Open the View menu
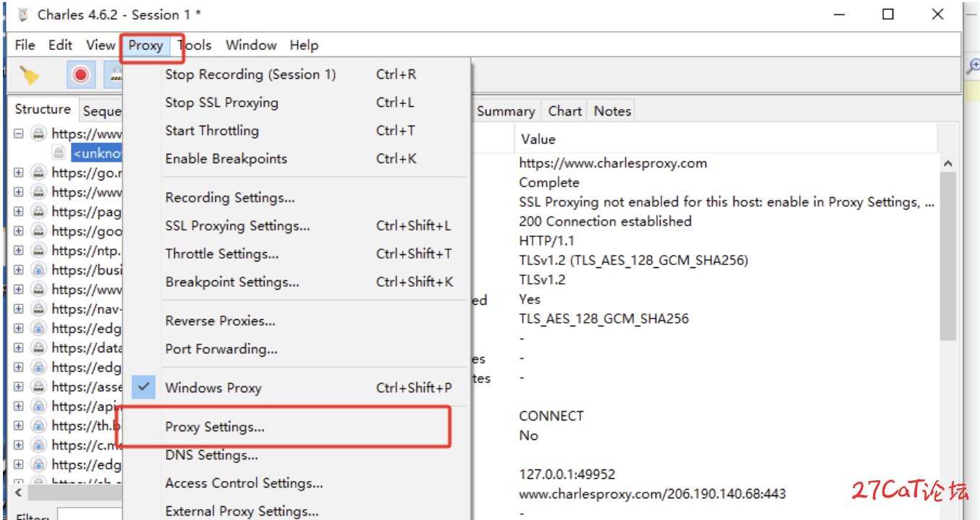The width and height of the screenshot is (980, 520). coord(100,45)
